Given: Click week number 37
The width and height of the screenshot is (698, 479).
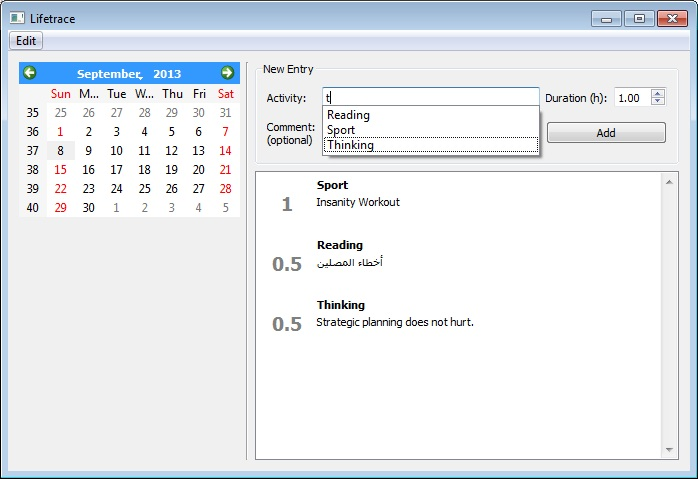Looking at the screenshot, I should point(32,150).
